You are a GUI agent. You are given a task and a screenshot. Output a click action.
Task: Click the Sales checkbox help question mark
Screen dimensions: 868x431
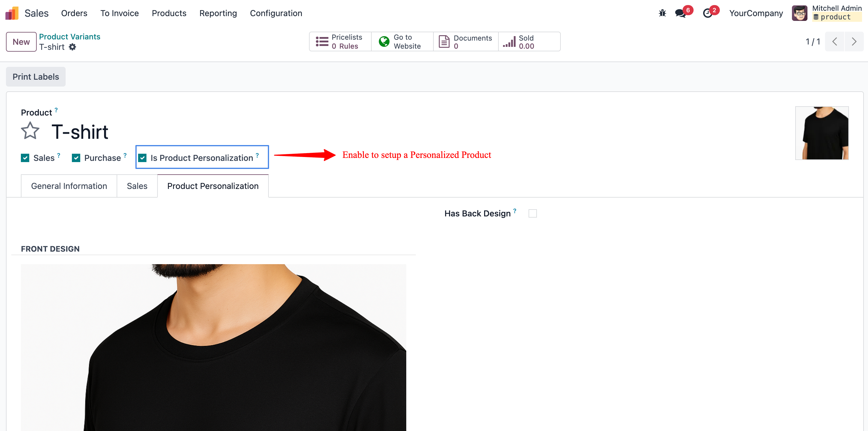pyautogui.click(x=58, y=155)
